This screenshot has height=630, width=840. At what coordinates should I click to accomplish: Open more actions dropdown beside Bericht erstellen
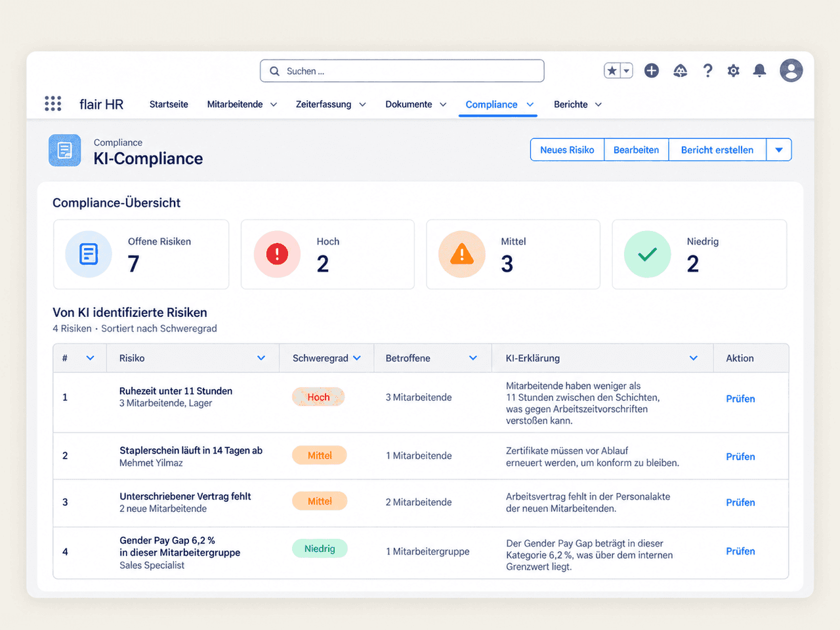click(x=779, y=150)
